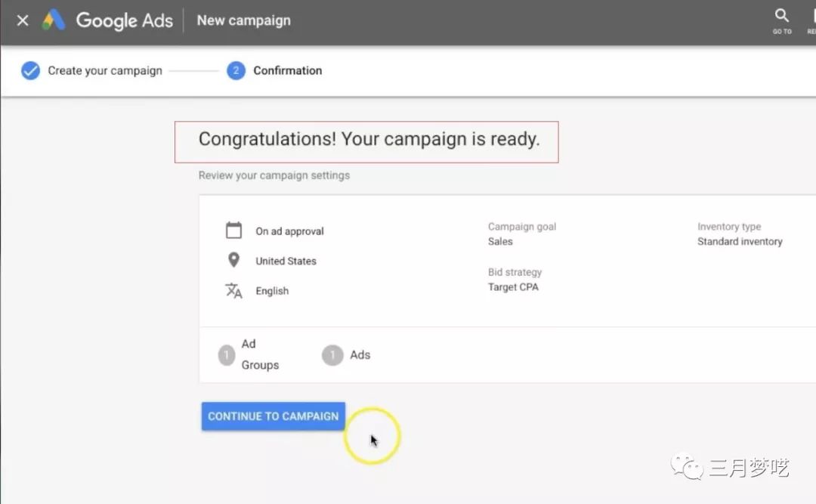Click the Congratulations heading message

pos(369,140)
